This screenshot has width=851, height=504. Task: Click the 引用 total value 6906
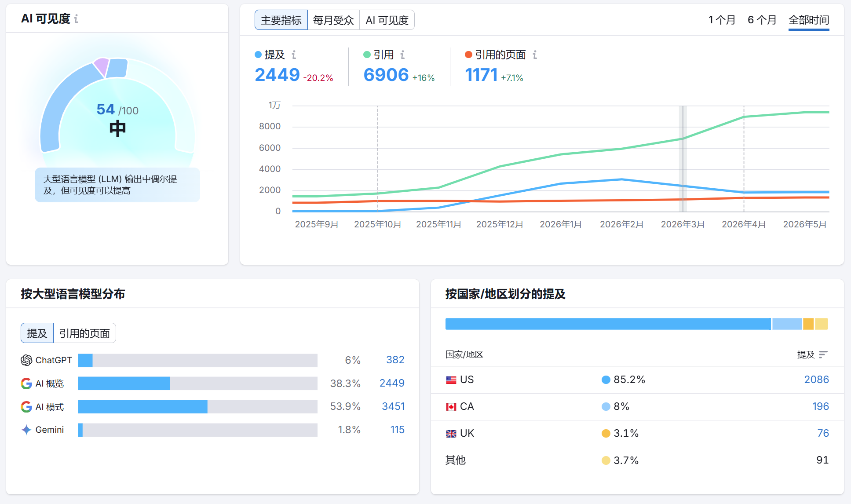[386, 75]
